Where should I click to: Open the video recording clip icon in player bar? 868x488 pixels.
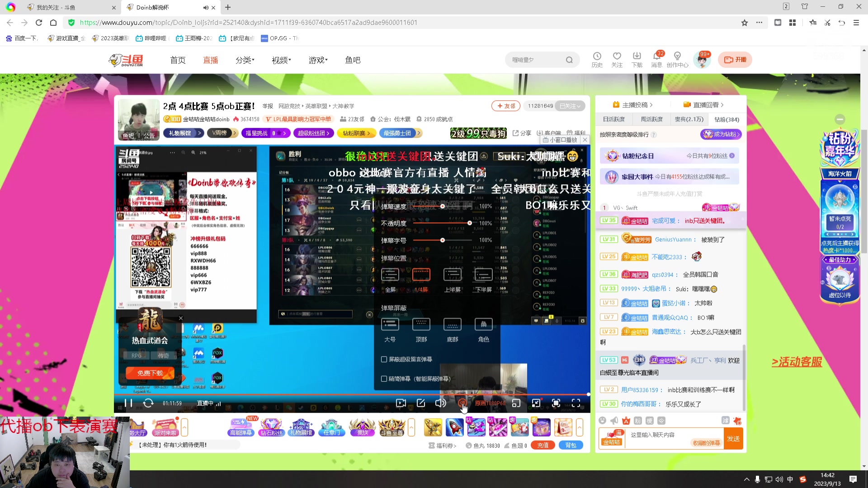[401, 403]
